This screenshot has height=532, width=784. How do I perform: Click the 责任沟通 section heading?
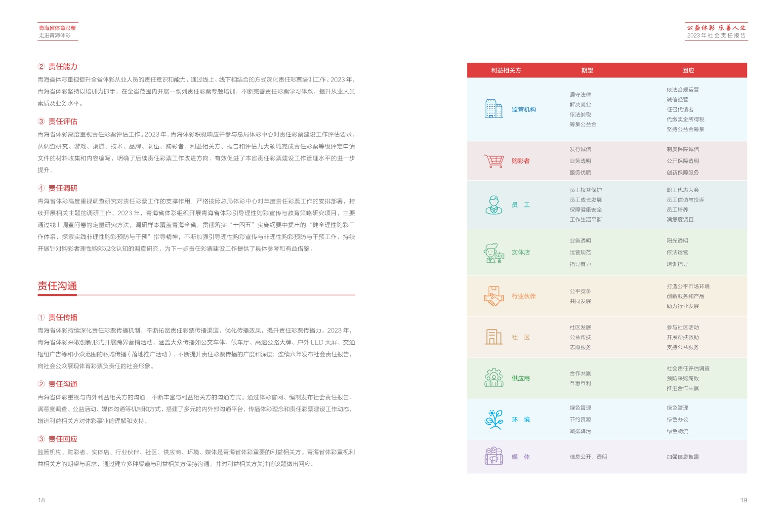pos(57,286)
